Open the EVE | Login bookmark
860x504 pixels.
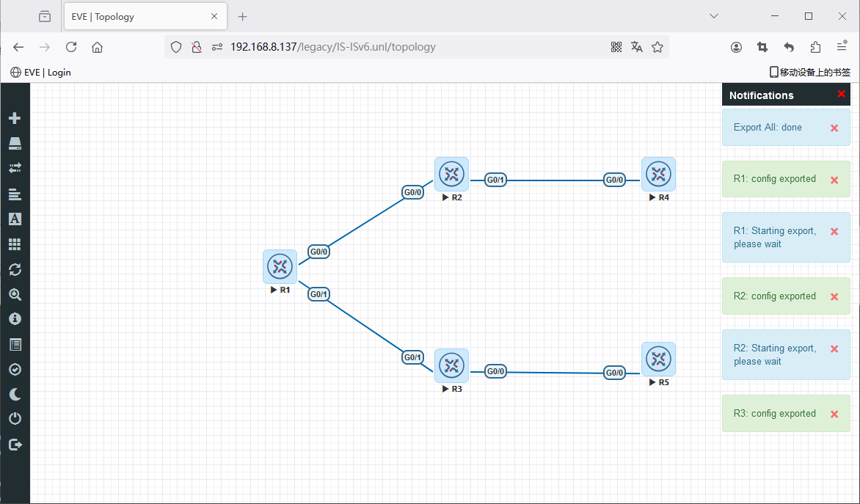click(41, 72)
